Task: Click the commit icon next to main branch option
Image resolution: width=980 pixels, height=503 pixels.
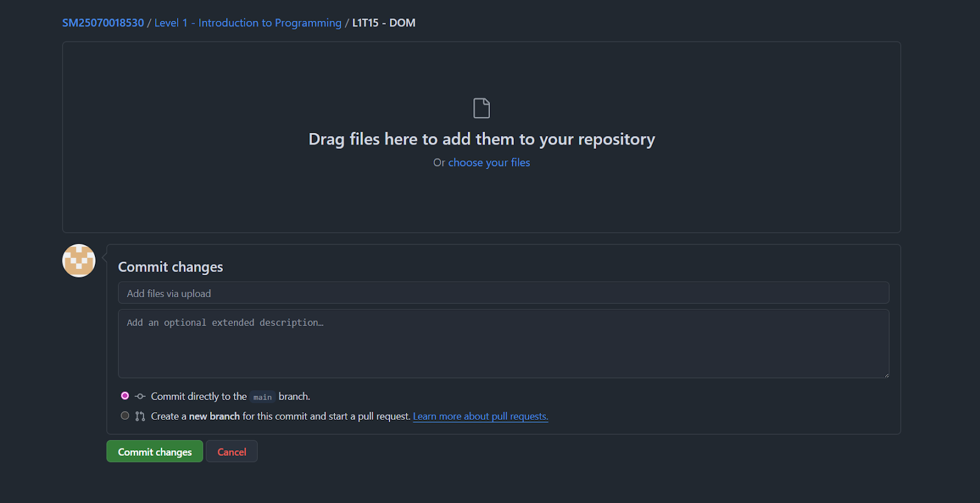Action: coord(140,396)
